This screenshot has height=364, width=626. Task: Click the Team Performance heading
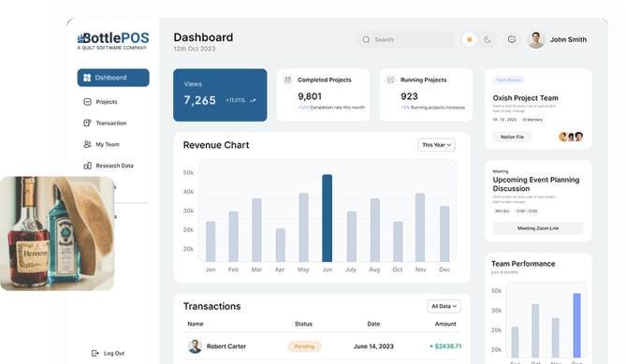tap(523, 264)
